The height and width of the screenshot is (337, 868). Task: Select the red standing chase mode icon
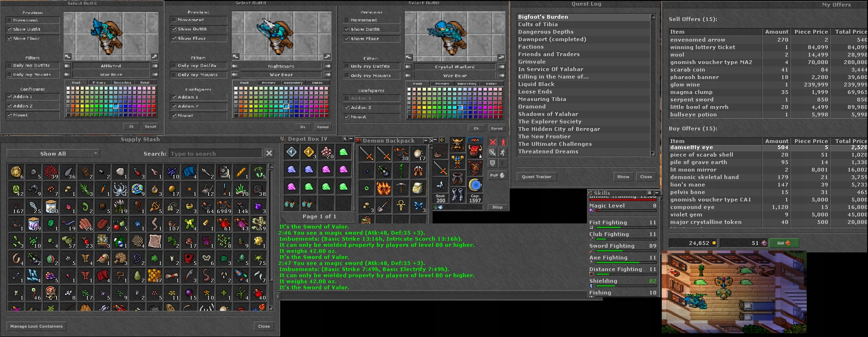[503, 142]
